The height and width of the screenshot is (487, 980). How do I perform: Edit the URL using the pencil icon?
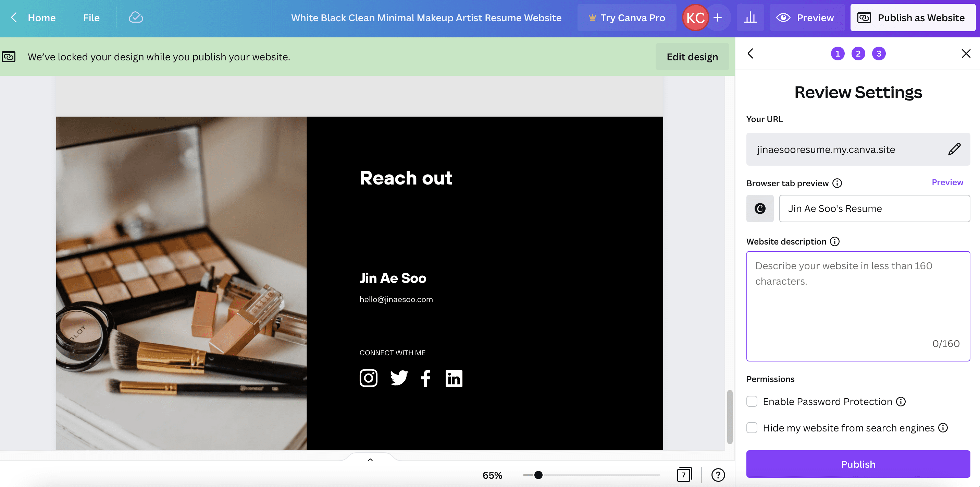pos(954,149)
